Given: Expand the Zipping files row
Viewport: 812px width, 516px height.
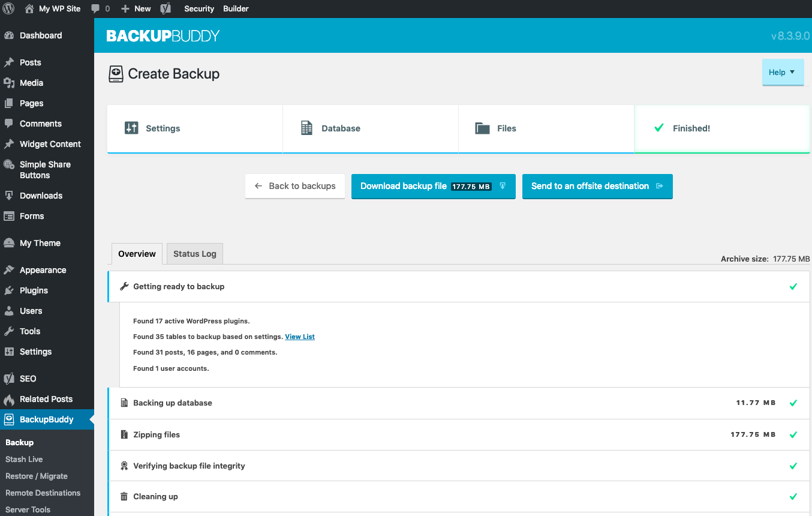Looking at the screenshot, I should pyautogui.click(x=459, y=434).
